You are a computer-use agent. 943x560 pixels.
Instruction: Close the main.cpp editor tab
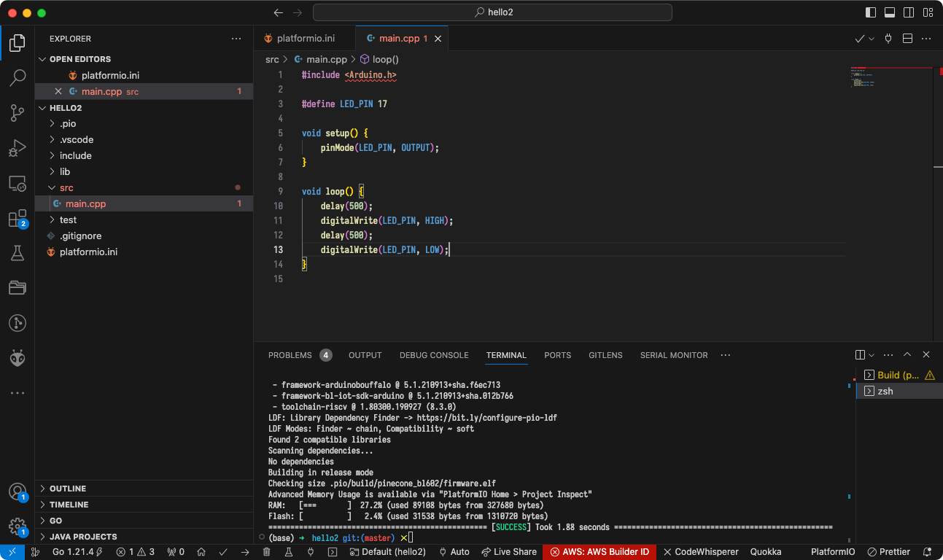click(438, 39)
